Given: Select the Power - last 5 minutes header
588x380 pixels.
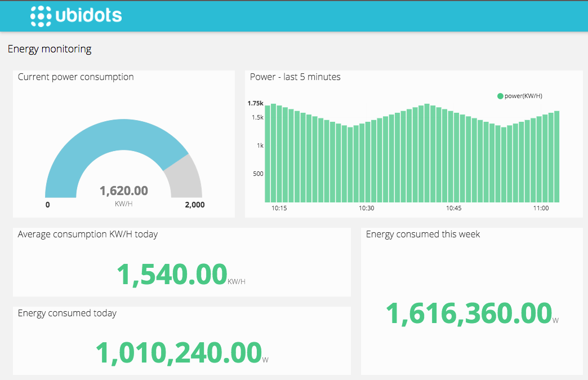Looking at the screenshot, I should point(295,77).
